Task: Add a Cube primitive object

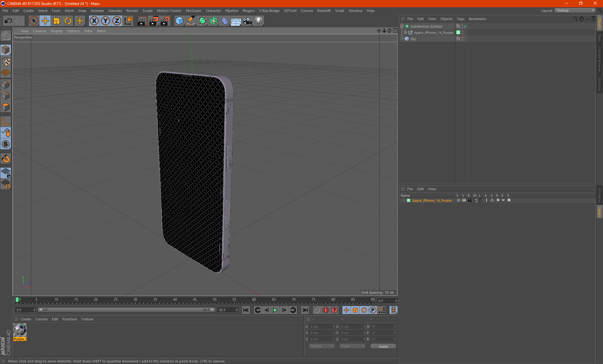Action: pyautogui.click(x=179, y=21)
